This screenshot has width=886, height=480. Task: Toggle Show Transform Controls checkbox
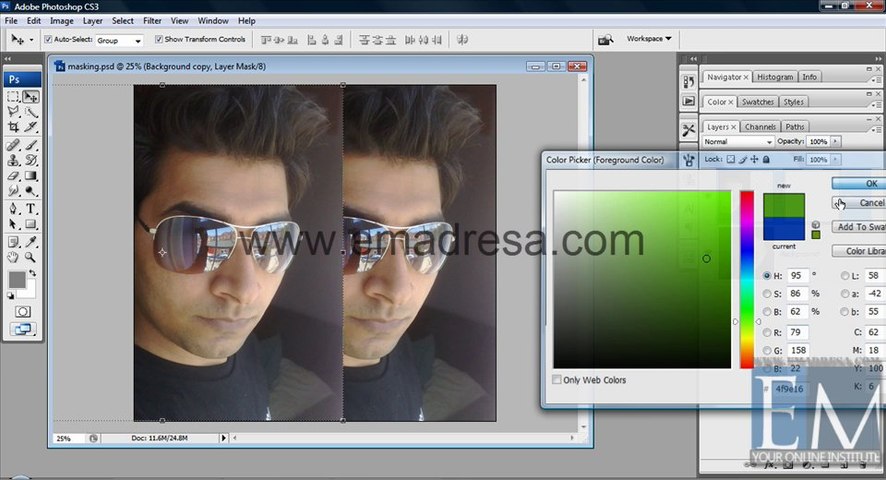[x=159, y=39]
